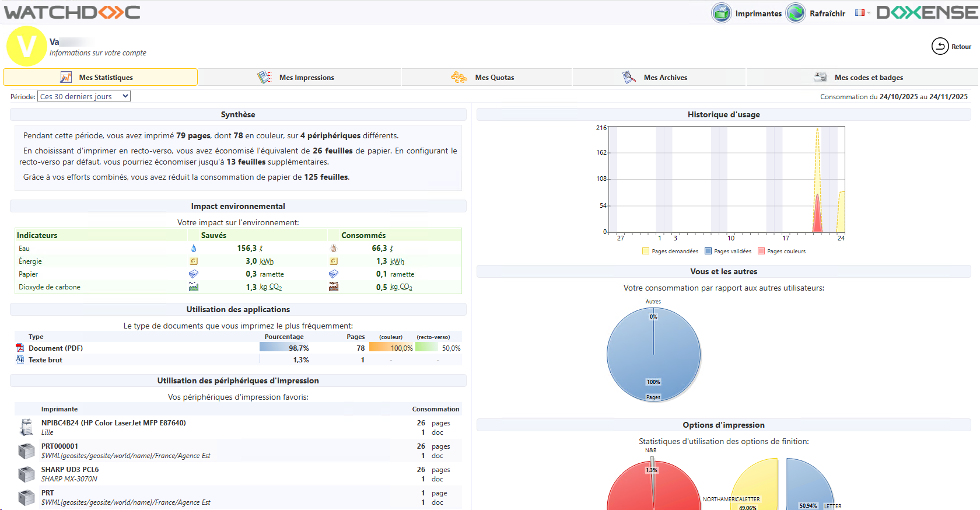980x510 pixels.
Task: Click the Imprimantes printer icon
Action: pyautogui.click(x=721, y=13)
